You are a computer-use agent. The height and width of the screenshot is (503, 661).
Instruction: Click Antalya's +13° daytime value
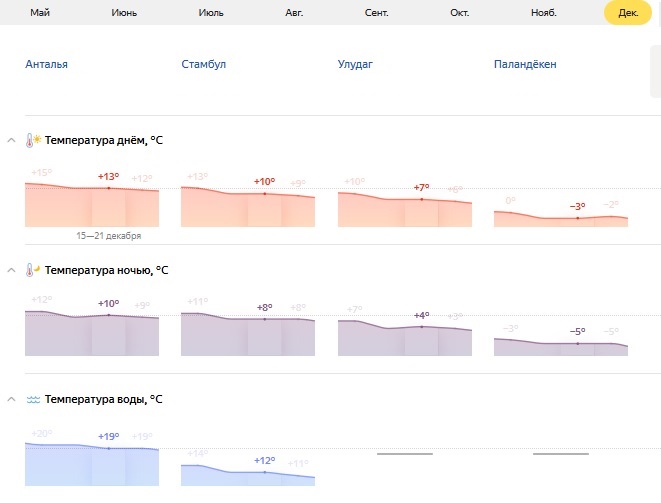(x=108, y=176)
